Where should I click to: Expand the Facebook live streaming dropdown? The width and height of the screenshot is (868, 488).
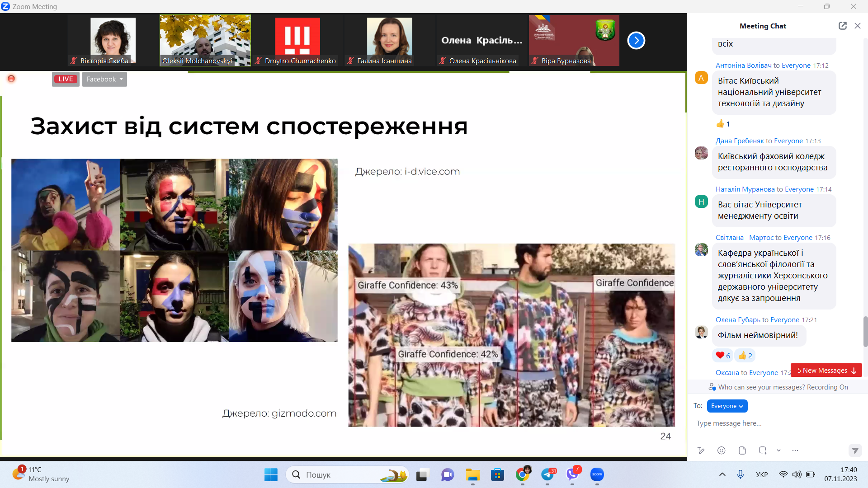(x=104, y=79)
